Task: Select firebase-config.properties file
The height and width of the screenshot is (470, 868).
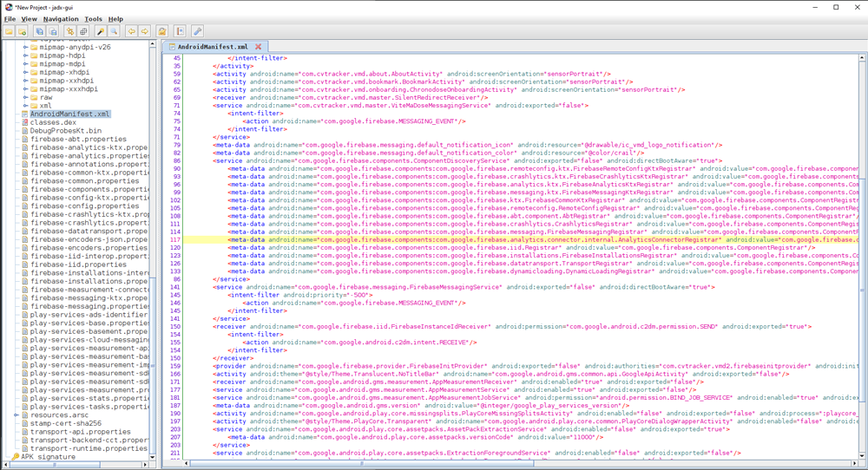Action: tap(85, 206)
